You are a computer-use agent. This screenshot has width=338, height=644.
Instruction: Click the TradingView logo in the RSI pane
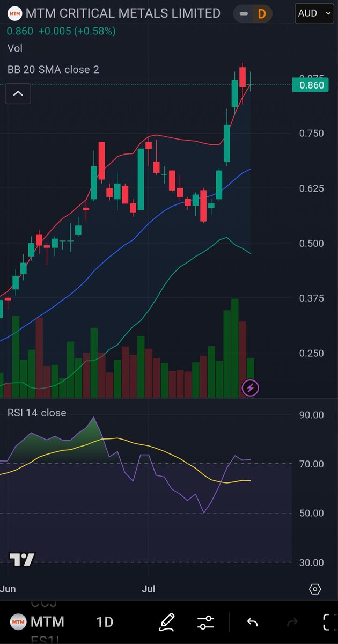point(22,560)
